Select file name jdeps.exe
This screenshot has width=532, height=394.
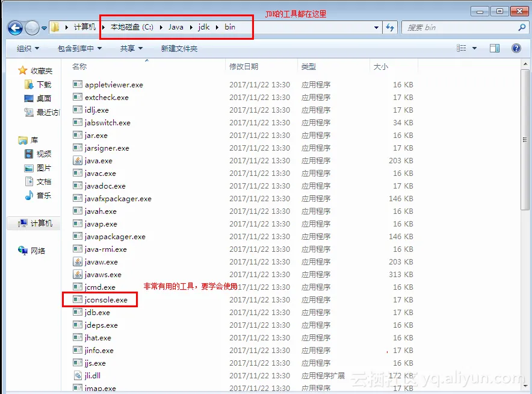click(101, 325)
